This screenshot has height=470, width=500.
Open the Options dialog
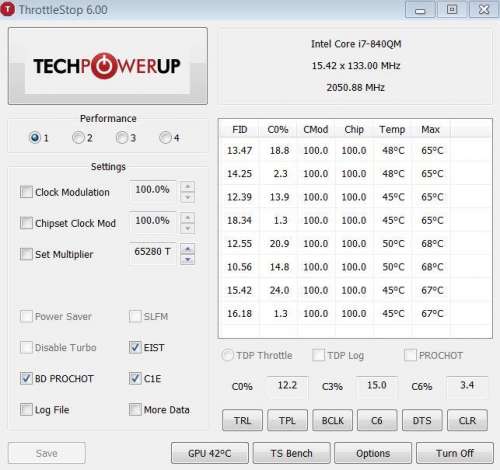373,453
